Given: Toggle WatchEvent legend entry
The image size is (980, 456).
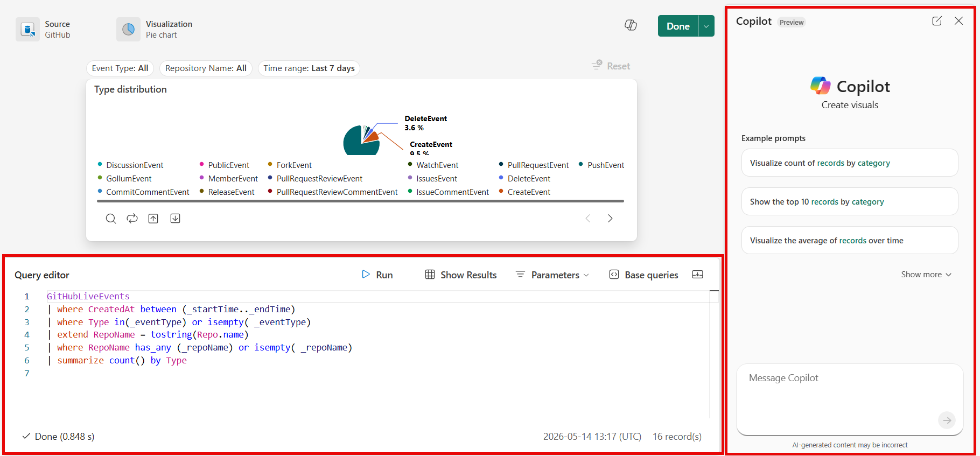Looking at the screenshot, I should [x=433, y=165].
